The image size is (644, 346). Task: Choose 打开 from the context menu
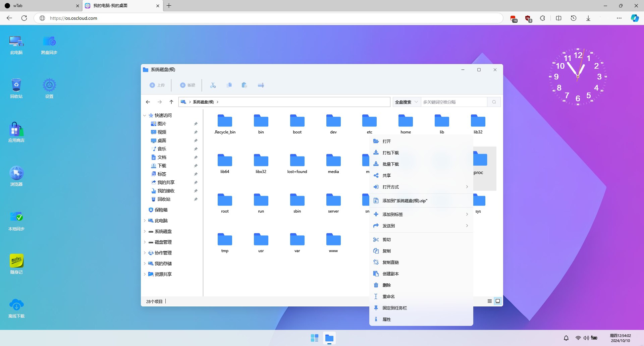(421, 141)
